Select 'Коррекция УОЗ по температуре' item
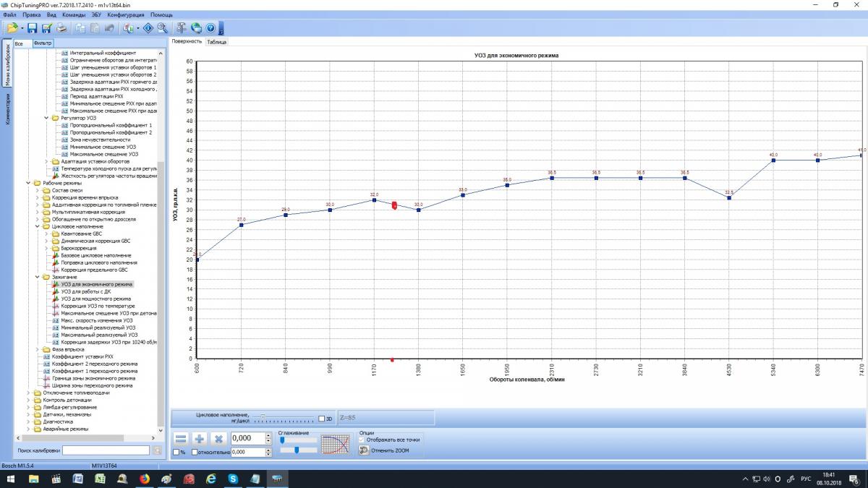This screenshot has height=488, width=868. click(x=98, y=306)
